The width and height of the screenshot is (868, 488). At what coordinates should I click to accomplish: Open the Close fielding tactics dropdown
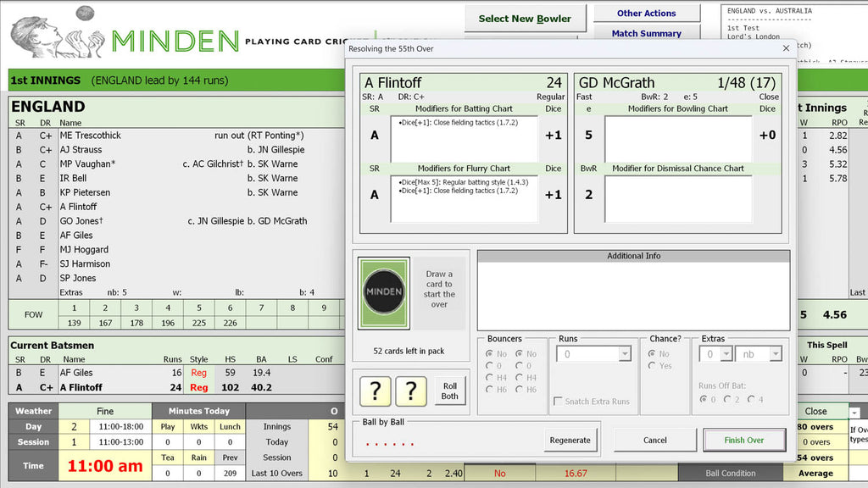(x=854, y=413)
